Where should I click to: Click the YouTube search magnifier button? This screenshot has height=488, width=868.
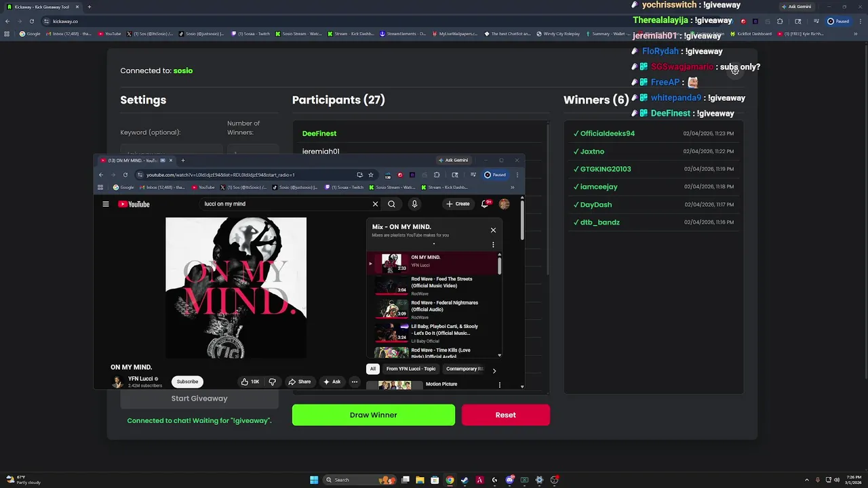(x=391, y=204)
